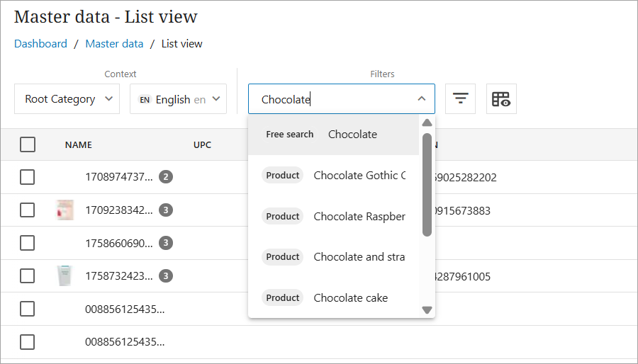Navigate to Master data breadcrumb link
Screen dimensions: 638x364
click(114, 44)
